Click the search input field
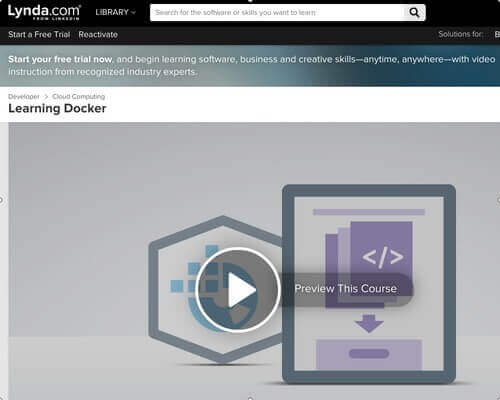500x400 pixels. coord(276,13)
